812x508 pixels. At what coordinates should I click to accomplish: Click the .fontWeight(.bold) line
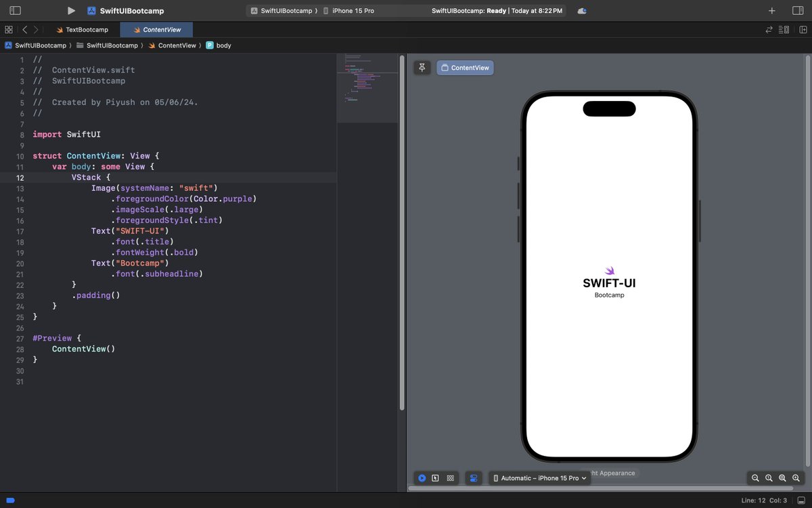click(x=154, y=253)
